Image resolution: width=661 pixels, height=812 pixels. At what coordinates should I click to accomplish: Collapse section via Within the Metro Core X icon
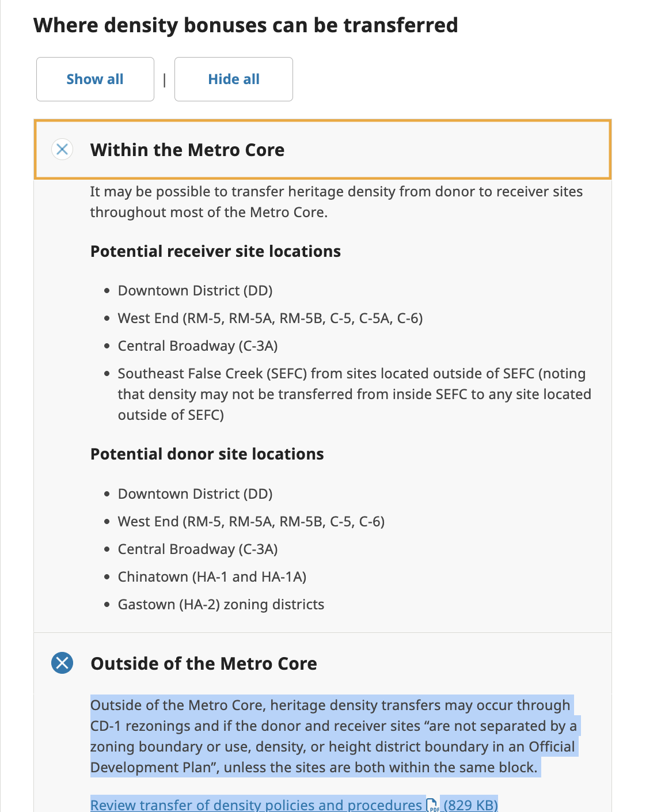pyautogui.click(x=62, y=150)
